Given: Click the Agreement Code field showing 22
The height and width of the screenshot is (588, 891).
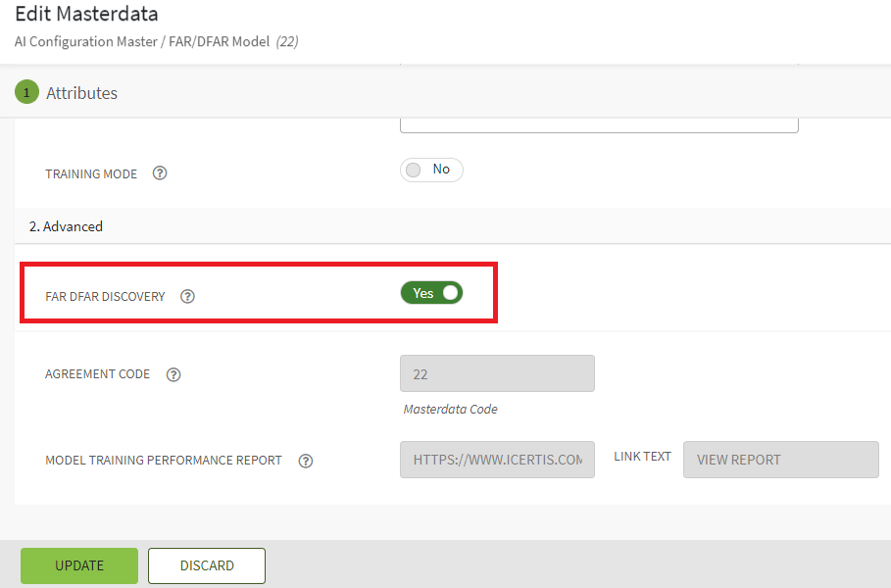Looking at the screenshot, I should (497, 374).
